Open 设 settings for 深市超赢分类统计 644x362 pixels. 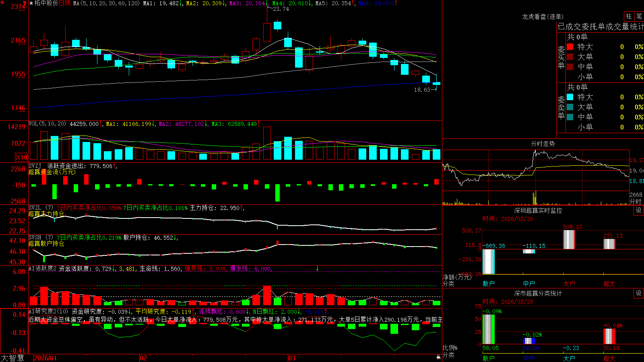639,293
